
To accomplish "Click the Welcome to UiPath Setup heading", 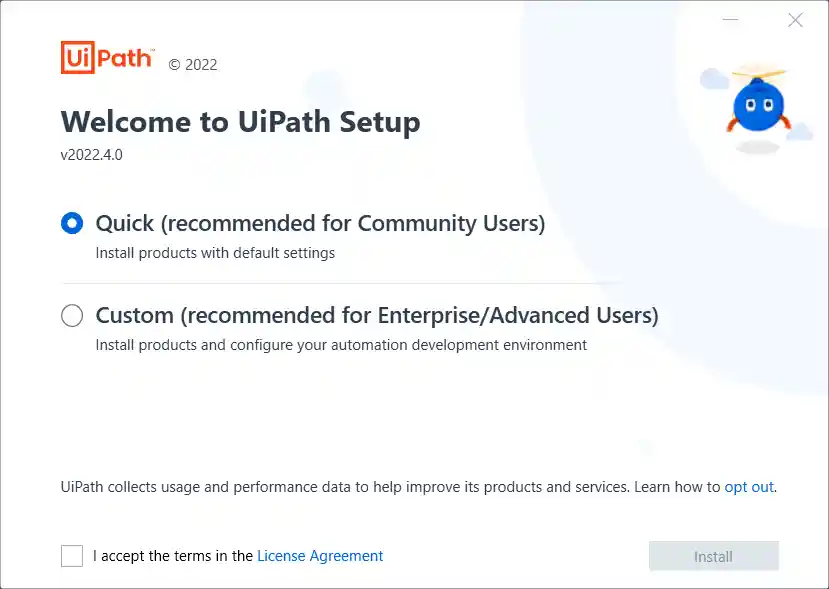I will click(241, 122).
